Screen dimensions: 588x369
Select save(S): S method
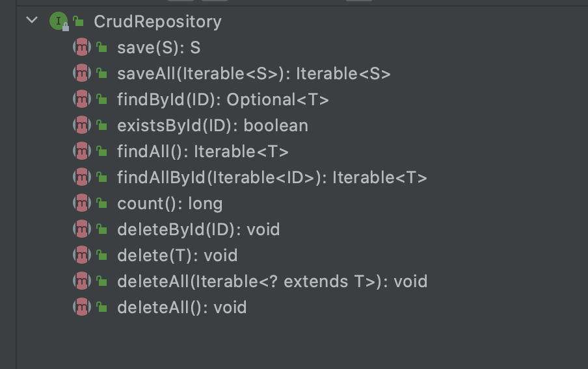159,48
